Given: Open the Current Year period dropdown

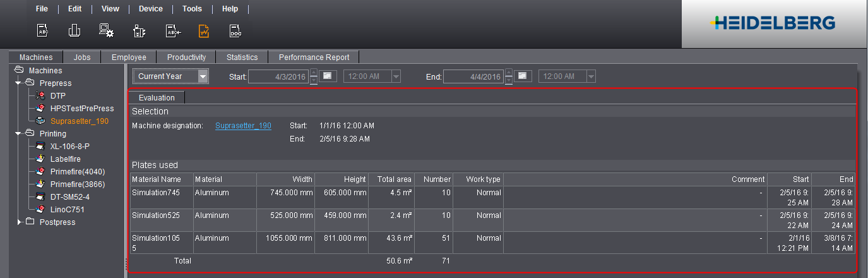Looking at the screenshot, I should pos(170,76).
